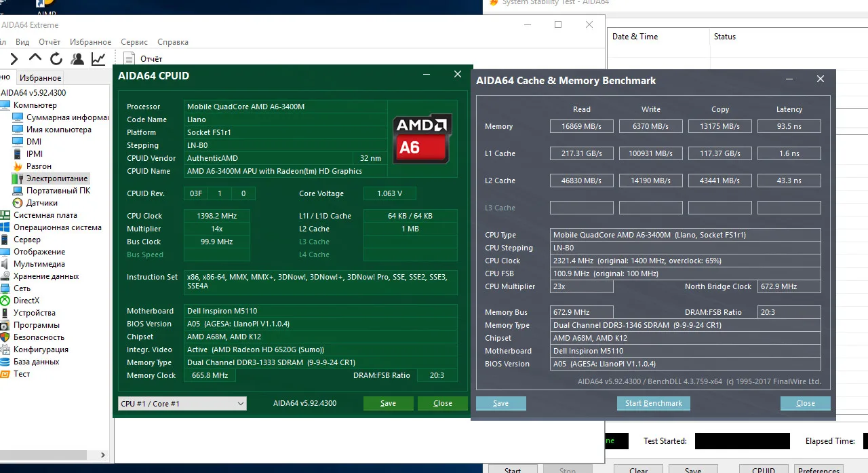Click Start Benchmark button
Image resolution: width=868 pixels, height=473 pixels.
653,403
